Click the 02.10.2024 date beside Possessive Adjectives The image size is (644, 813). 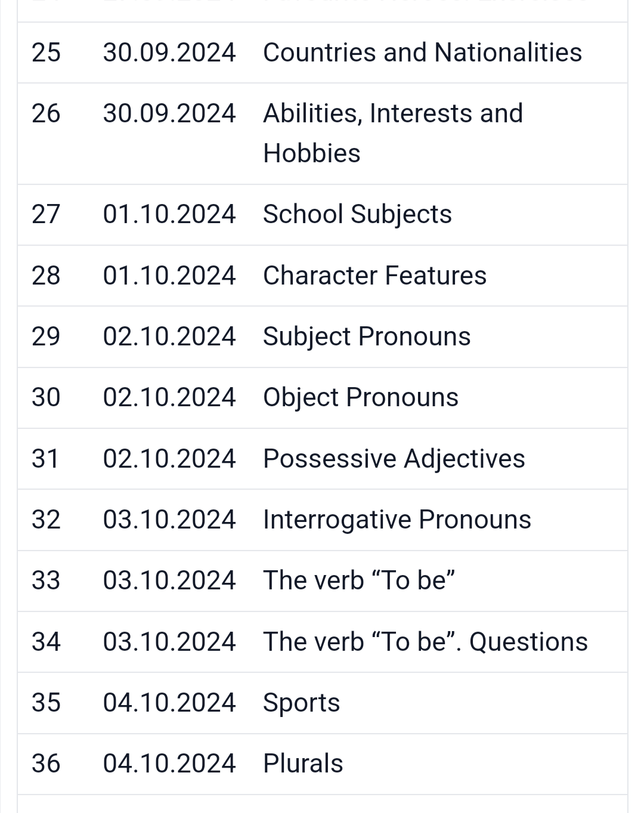point(169,459)
